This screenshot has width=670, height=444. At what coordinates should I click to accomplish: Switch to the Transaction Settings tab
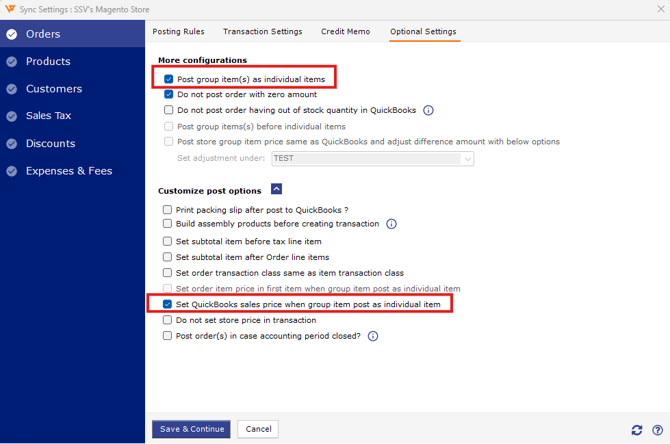(x=262, y=32)
